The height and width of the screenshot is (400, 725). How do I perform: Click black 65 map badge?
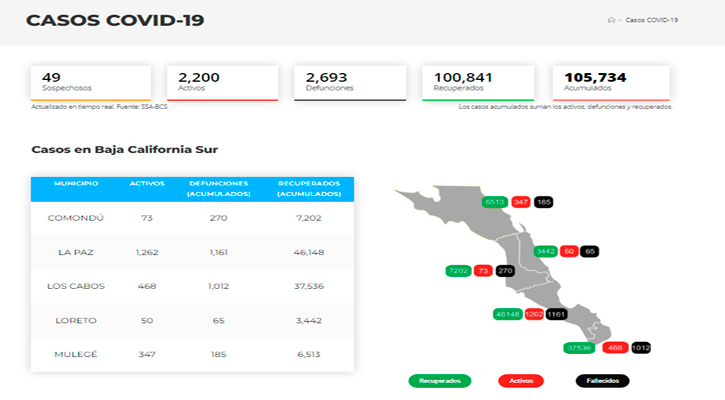point(590,252)
